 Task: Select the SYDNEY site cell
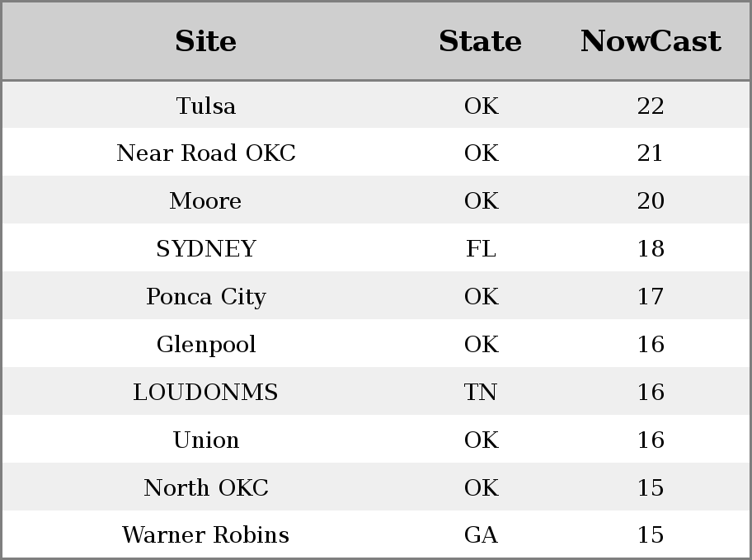[206, 248]
